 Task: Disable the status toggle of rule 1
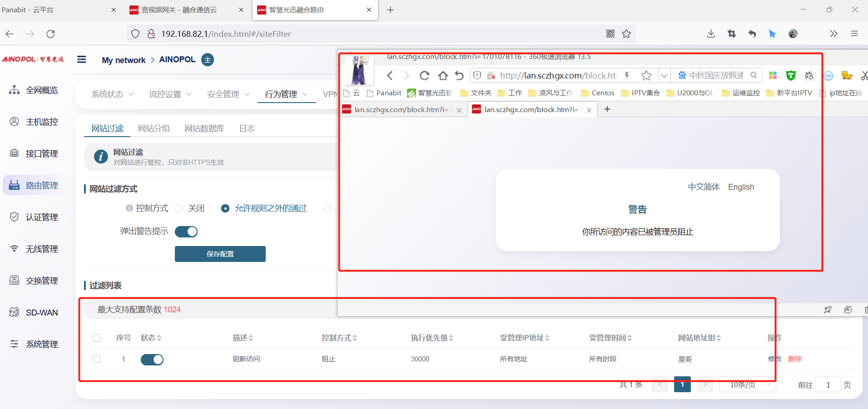click(152, 360)
